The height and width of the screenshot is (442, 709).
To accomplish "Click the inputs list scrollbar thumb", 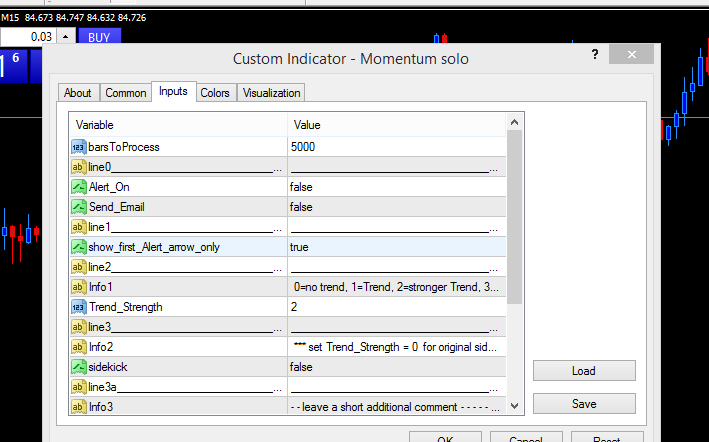I will (x=514, y=217).
